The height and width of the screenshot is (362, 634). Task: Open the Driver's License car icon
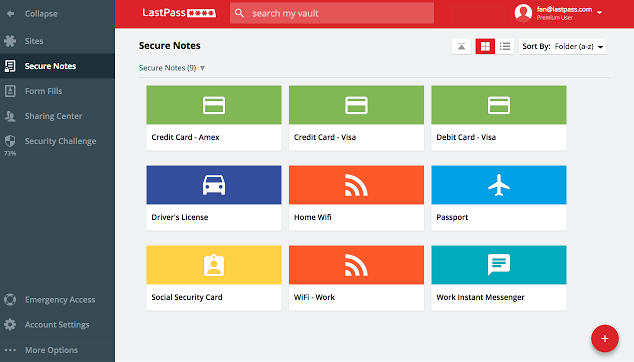pyautogui.click(x=214, y=185)
